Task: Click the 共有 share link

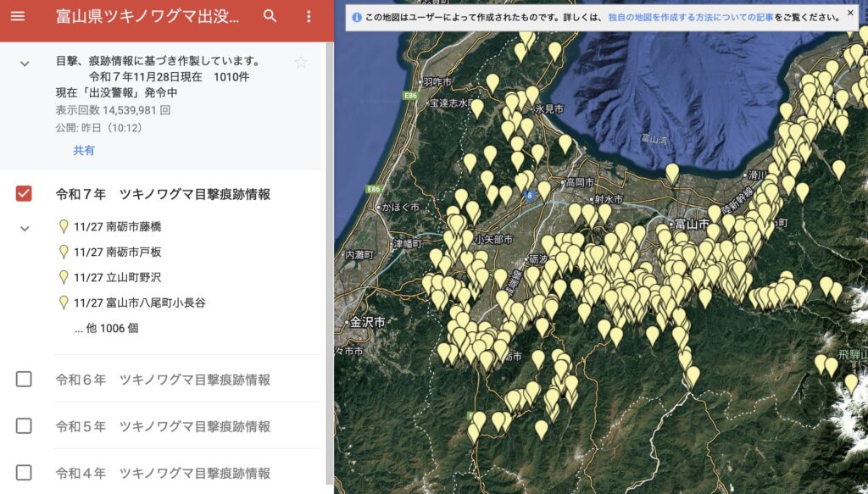Action: [x=84, y=150]
